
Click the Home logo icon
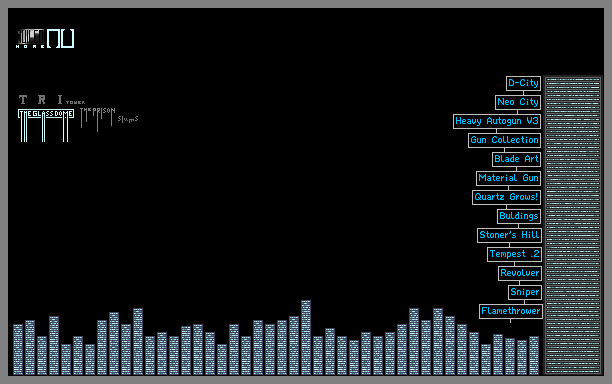[30, 39]
